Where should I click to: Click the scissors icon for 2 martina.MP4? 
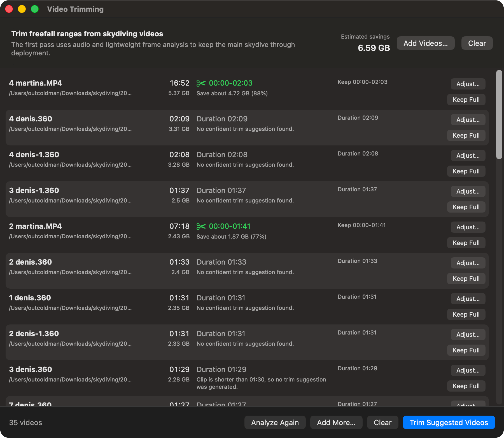(201, 226)
